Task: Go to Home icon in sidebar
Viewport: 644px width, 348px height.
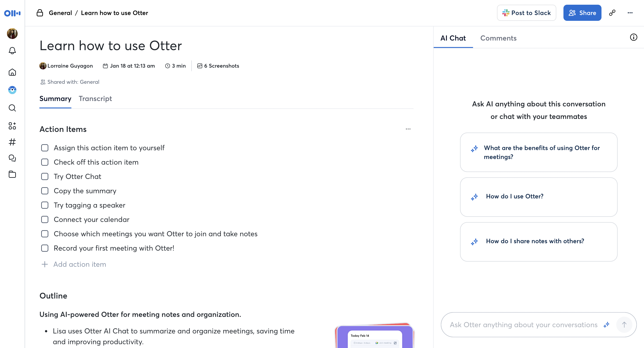Action: [12, 72]
